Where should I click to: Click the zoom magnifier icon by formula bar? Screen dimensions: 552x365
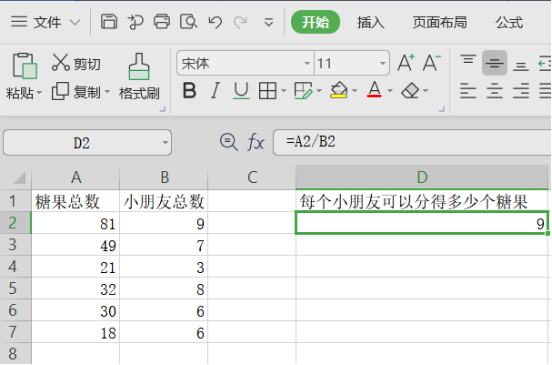(228, 142)
